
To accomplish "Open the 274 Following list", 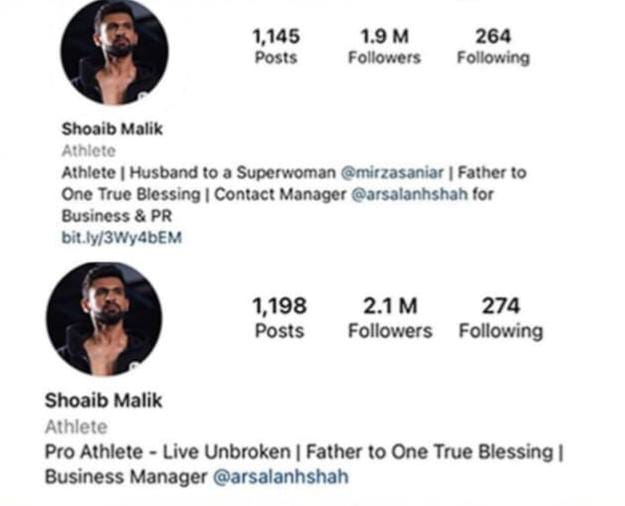I will click(500, 316).
